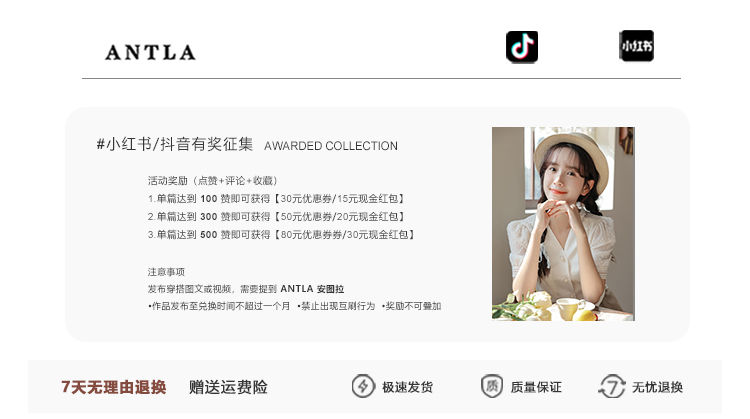Click the bold ANTLA 安图拉 text

click(312, 289)
